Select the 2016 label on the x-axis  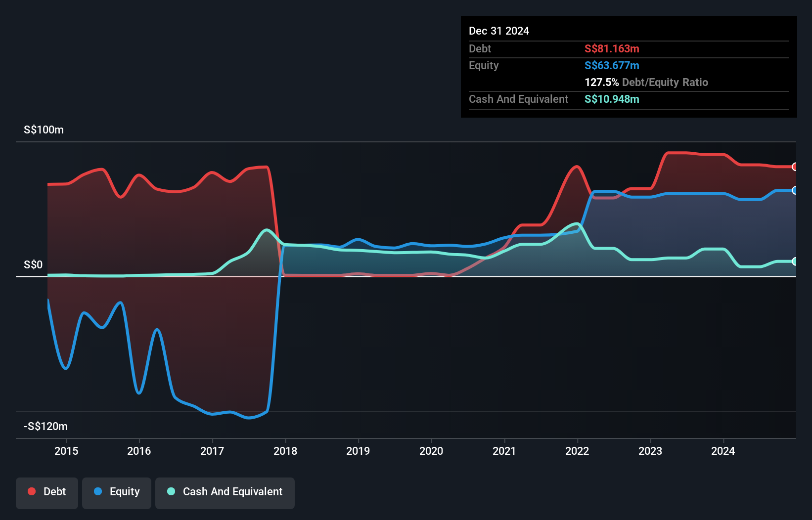[x=139, y=451]
